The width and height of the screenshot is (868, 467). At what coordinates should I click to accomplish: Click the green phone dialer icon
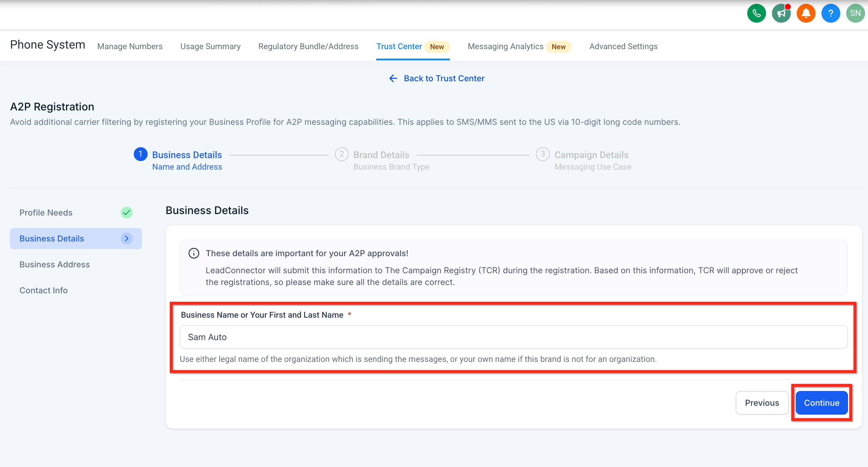pyautogui.click(x=756, y=14)
